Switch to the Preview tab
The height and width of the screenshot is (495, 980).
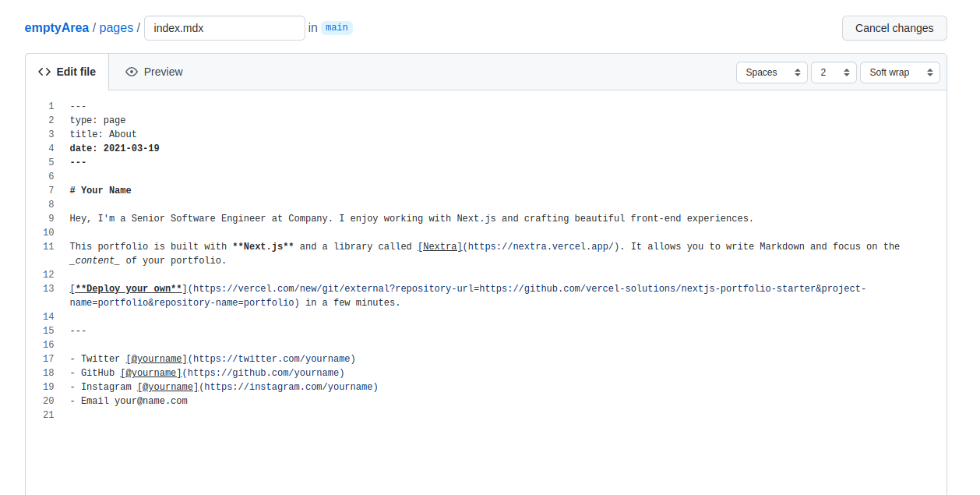click(x=154, y=72)
